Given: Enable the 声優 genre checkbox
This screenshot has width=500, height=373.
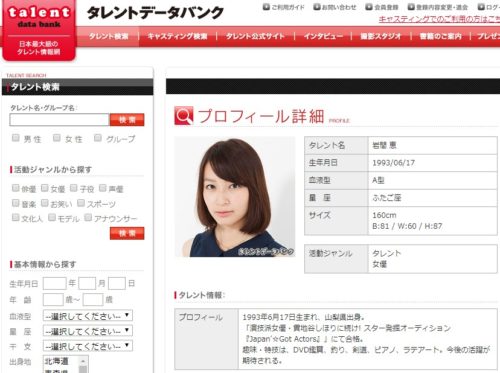Looking at the screenshot, I should (x=103, y=188).
